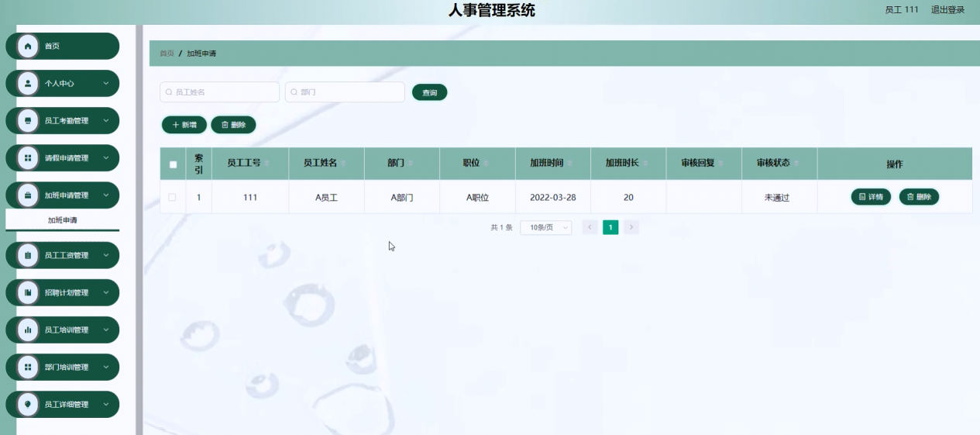Sort by the 员工工号 column arrows

[x=267, y=164]
